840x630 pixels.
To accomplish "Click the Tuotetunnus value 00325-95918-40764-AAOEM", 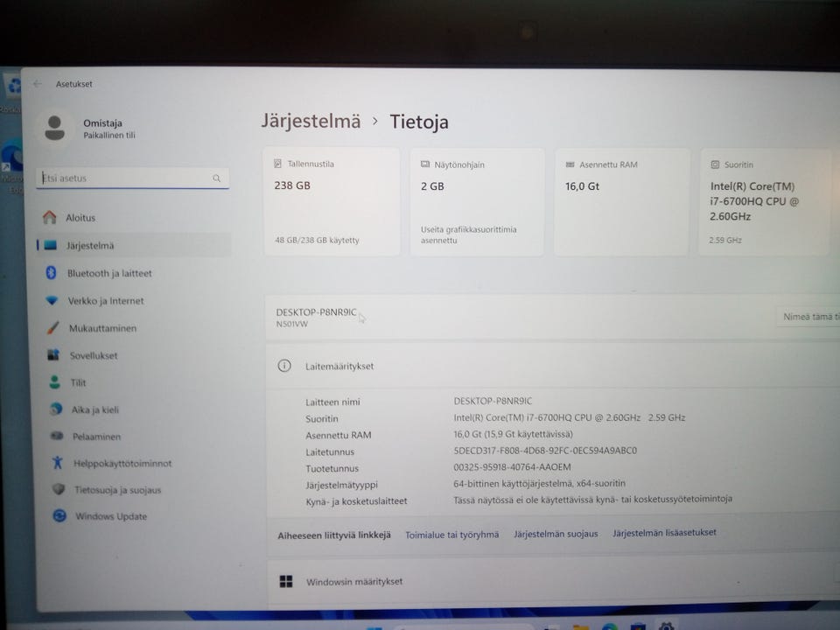I will 512,466.
